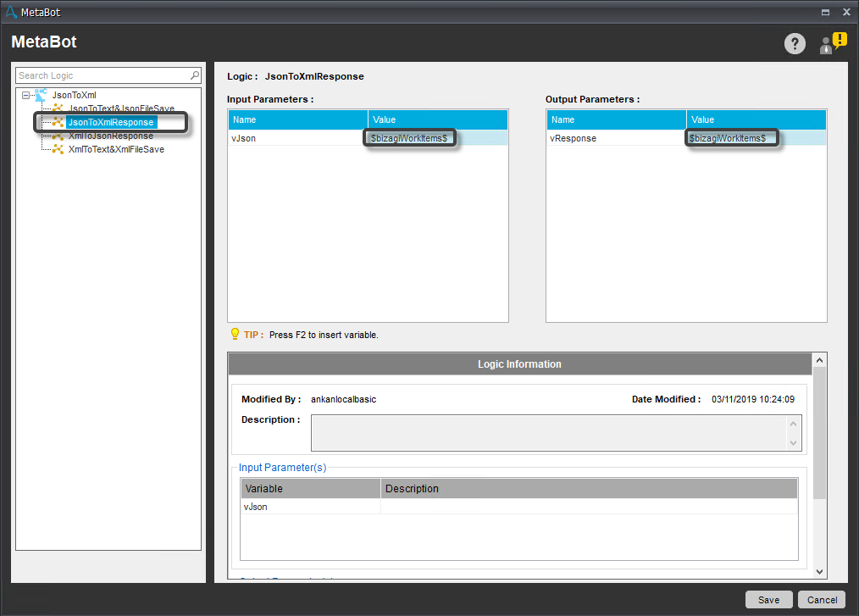Image resolution: width=859 pixels, height=616 pixels.
Task: Select XmlToText&XmlFileSave logic
Action: coord(116,149)
